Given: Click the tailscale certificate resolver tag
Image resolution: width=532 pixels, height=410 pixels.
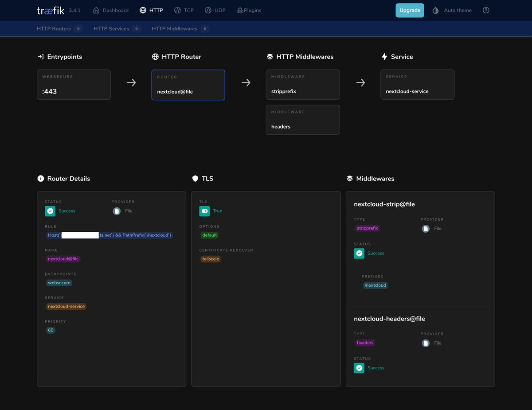Looking at the screenshot, I should coord(210,259).
